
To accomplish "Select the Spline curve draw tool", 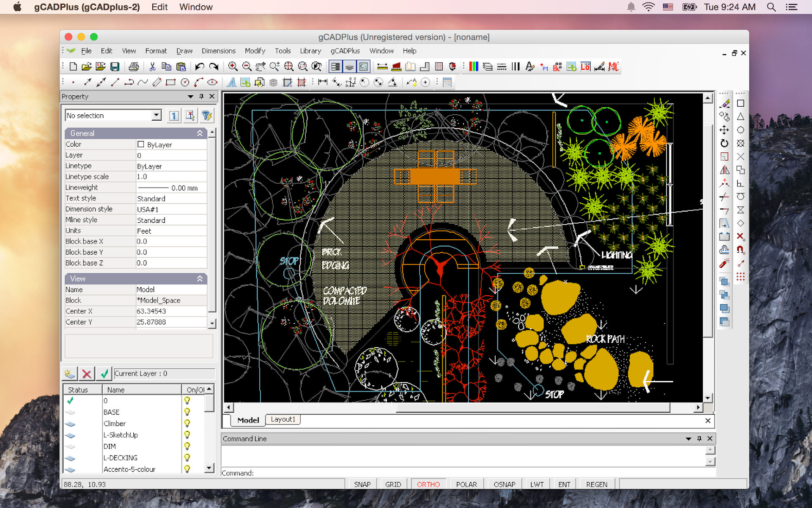I will tap(143, 83).
